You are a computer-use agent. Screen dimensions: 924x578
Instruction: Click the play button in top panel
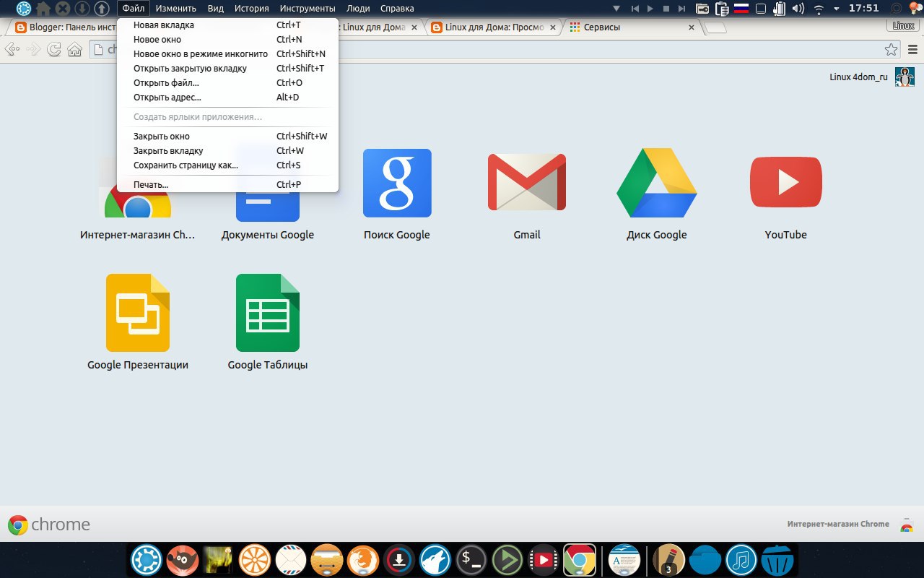point(650,9)
